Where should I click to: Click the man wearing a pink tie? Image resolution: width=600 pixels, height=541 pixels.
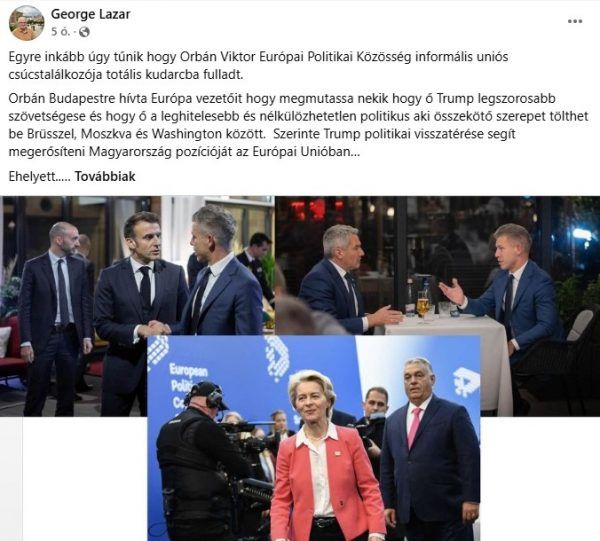point(430,451)
